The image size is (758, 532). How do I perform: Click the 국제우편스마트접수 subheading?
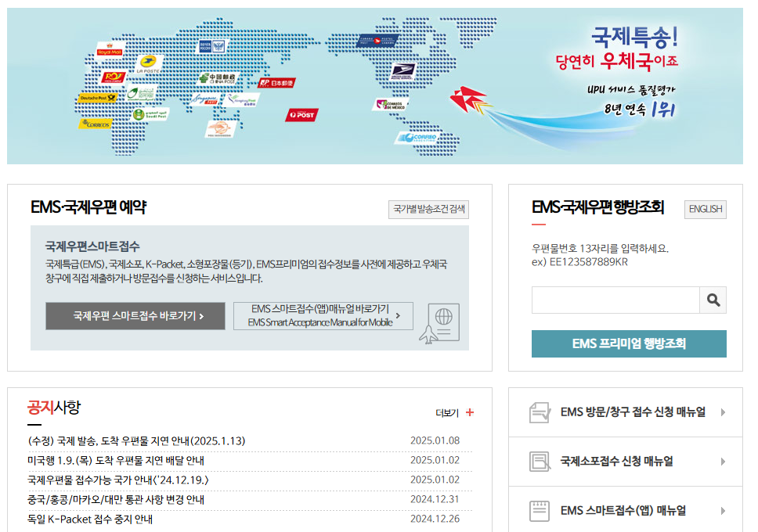(92, 246)
